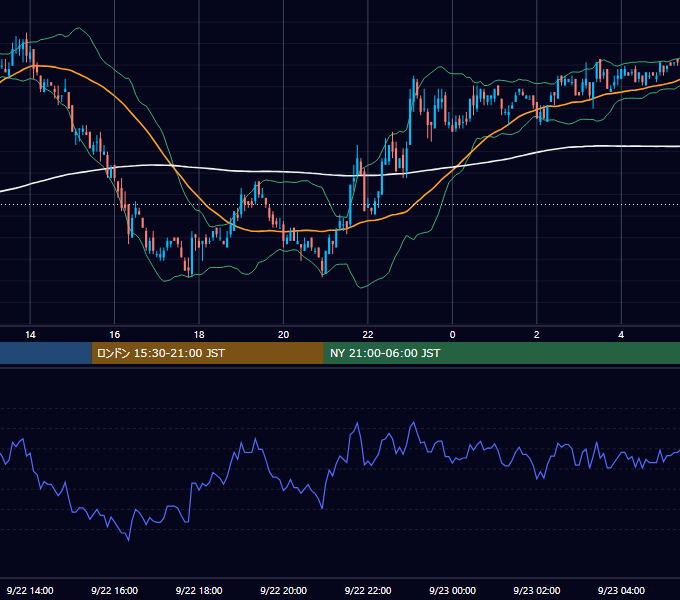Click the 9/22 20:00 date label
The image size is (680, 600).
[283, 590]
